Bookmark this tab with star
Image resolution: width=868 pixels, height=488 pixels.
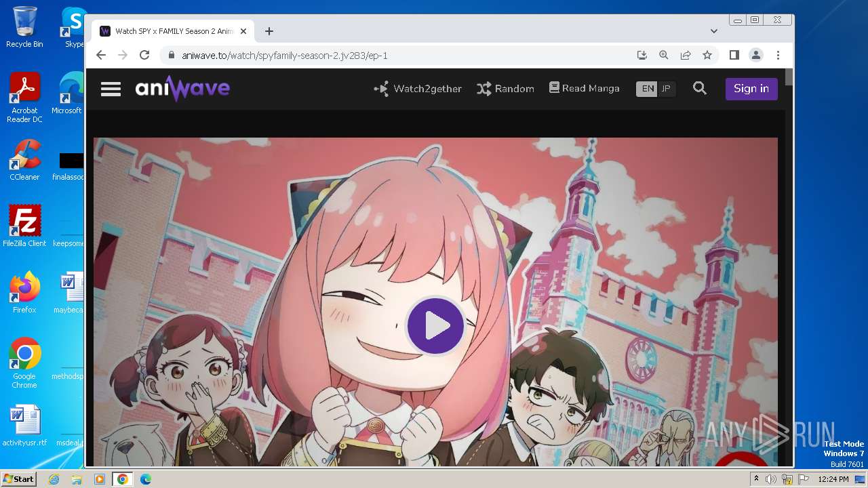pyautogui.click(x=707, y=55)
